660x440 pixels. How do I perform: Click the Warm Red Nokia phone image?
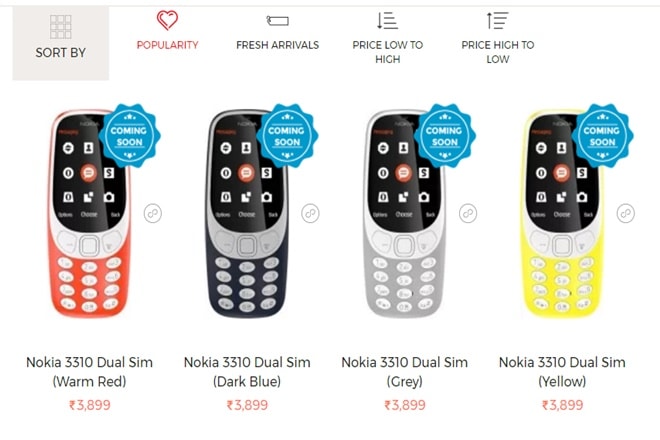click(x=89, y=213)
